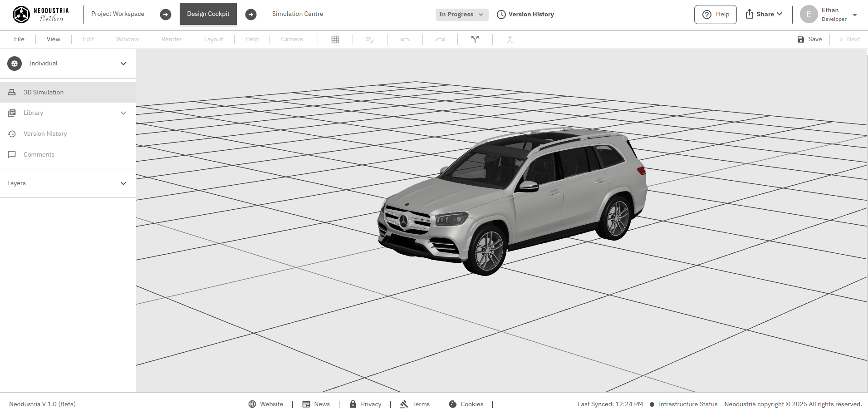Viewport: 868px width, 414px height.
Task: Check the Infrastructure Status indicator
Action: 687,404
